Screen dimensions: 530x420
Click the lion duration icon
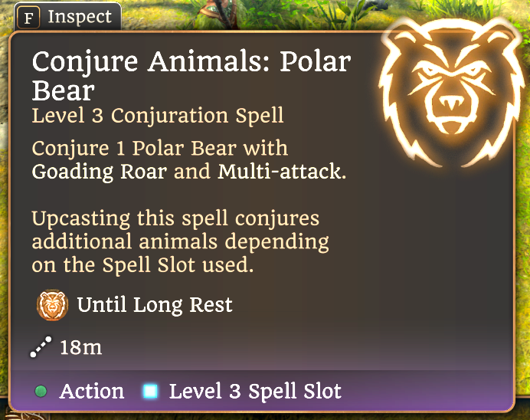tap(52, 305)
